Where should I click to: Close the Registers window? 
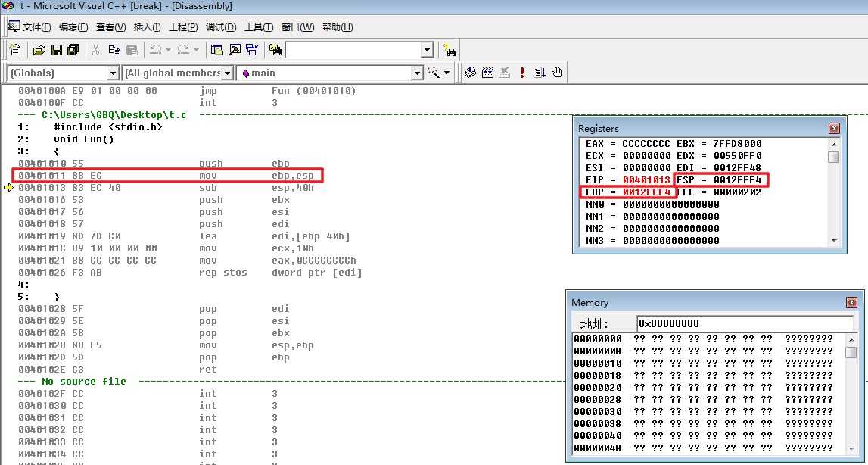[x=834, y=129]
